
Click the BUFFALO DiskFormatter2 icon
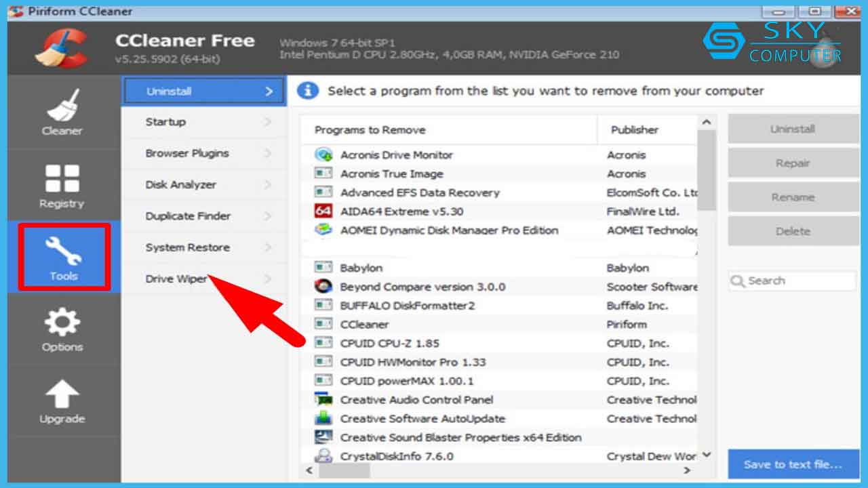click(x=323, y=305)
